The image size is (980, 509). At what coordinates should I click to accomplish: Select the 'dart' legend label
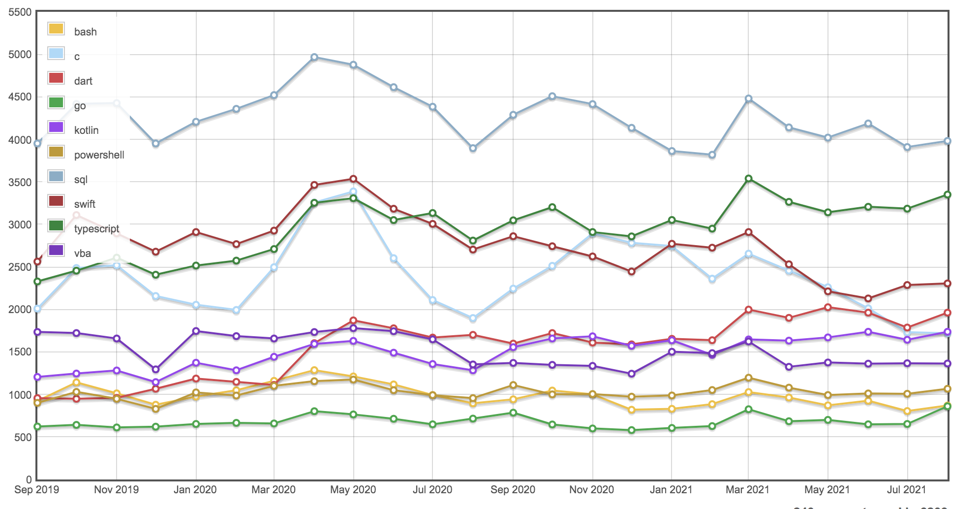[x=83, y=81]
